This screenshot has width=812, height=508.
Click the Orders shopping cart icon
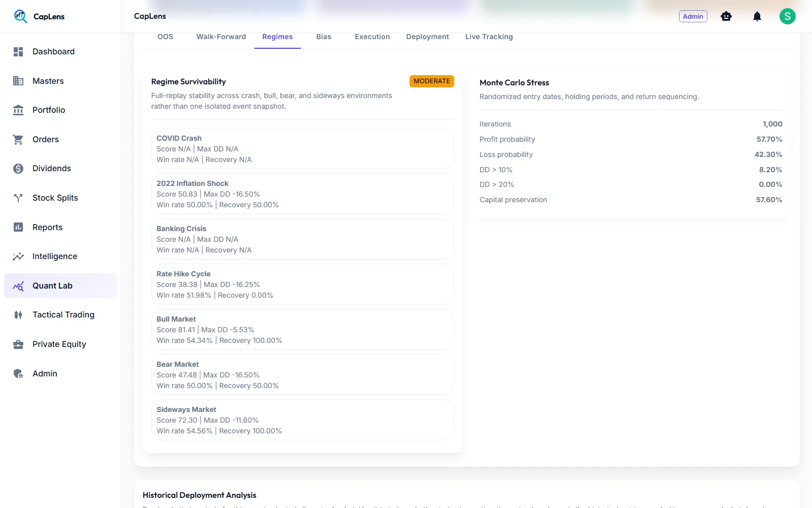coord(18,139)
